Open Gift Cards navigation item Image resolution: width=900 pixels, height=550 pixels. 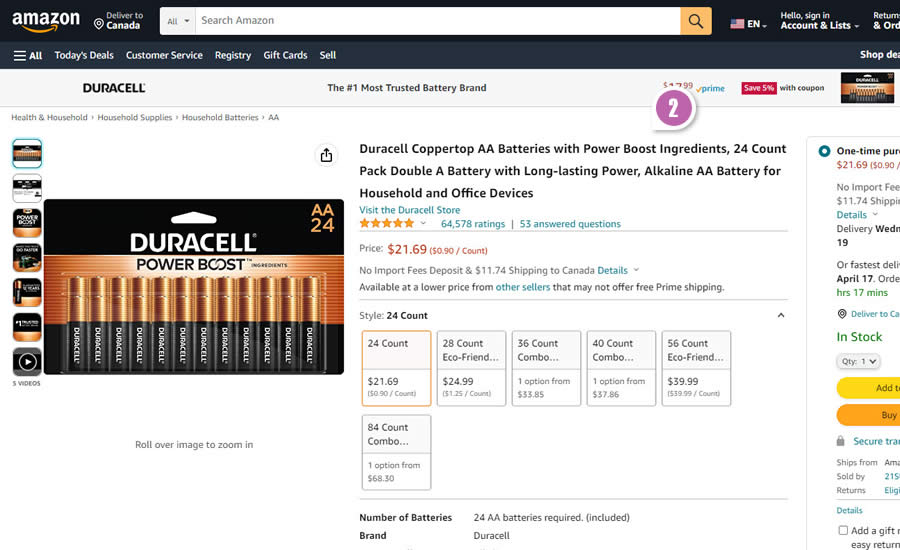[x=285, y=55]
